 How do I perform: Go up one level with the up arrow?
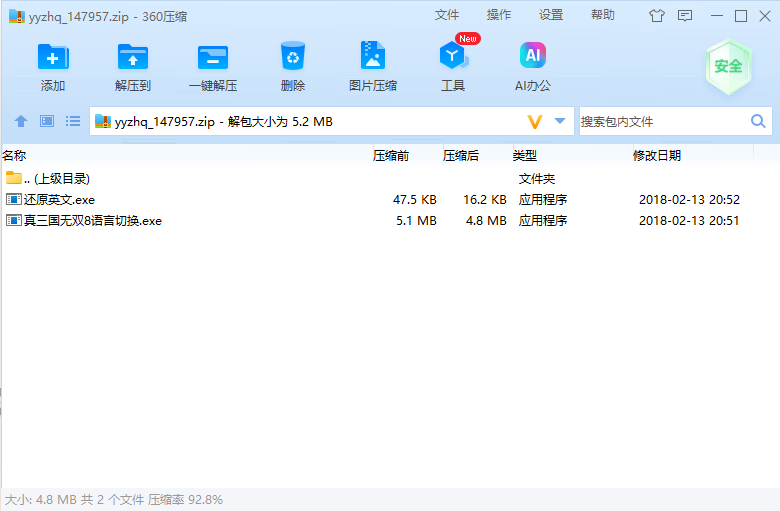coord(21,121)
